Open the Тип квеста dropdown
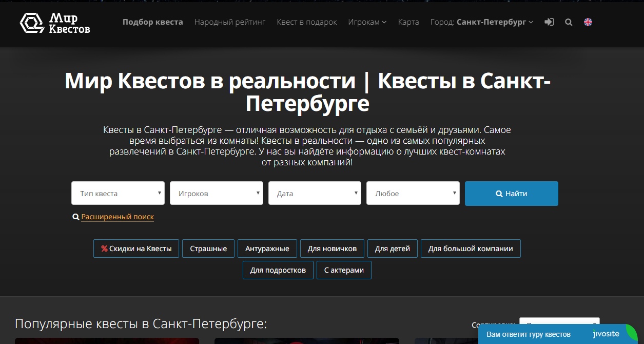Image resolution: width=644 pixels, height=344 pixels. 118,194
